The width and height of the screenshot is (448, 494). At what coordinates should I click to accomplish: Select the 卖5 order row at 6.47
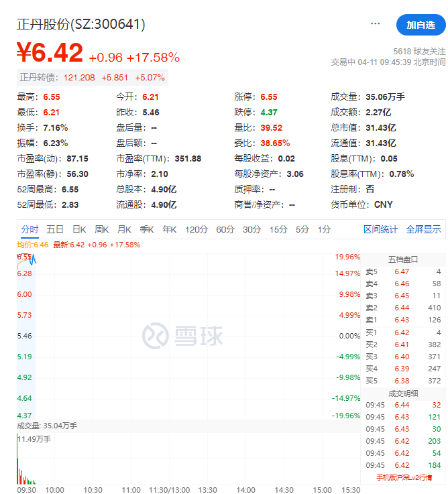[403, 271]
